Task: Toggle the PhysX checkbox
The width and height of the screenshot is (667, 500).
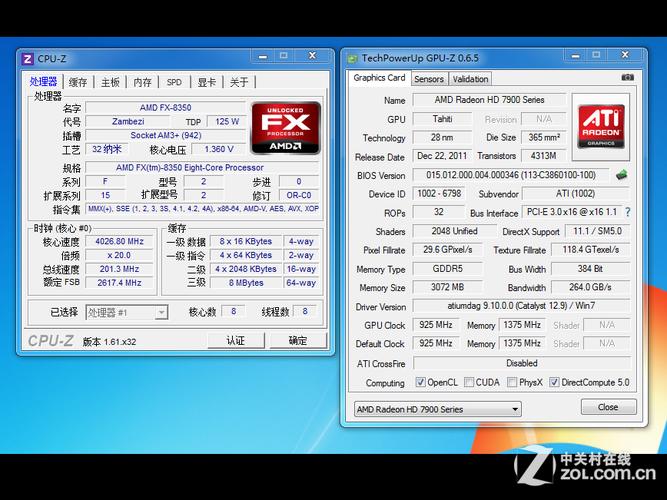Action: point(512,382)
